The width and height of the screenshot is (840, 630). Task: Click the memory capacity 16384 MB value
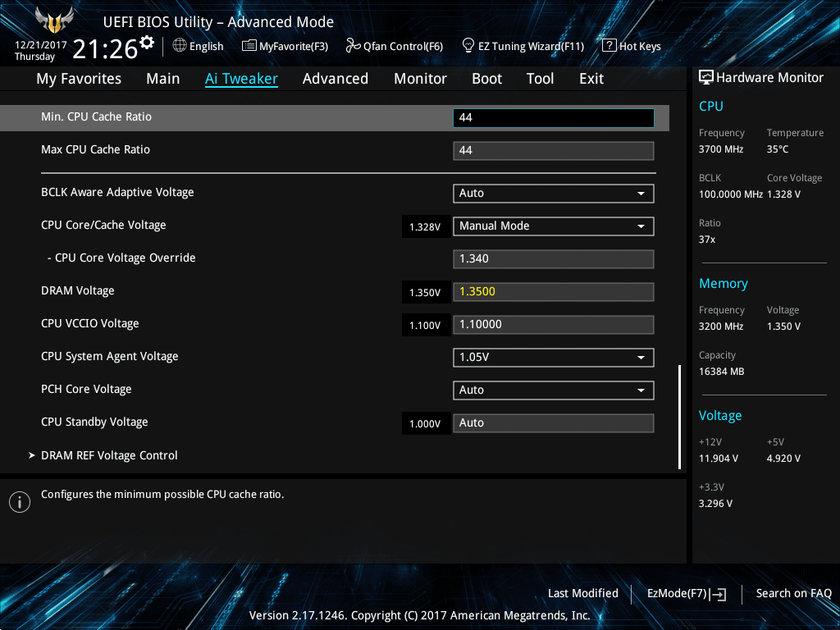tap(722, 372)
